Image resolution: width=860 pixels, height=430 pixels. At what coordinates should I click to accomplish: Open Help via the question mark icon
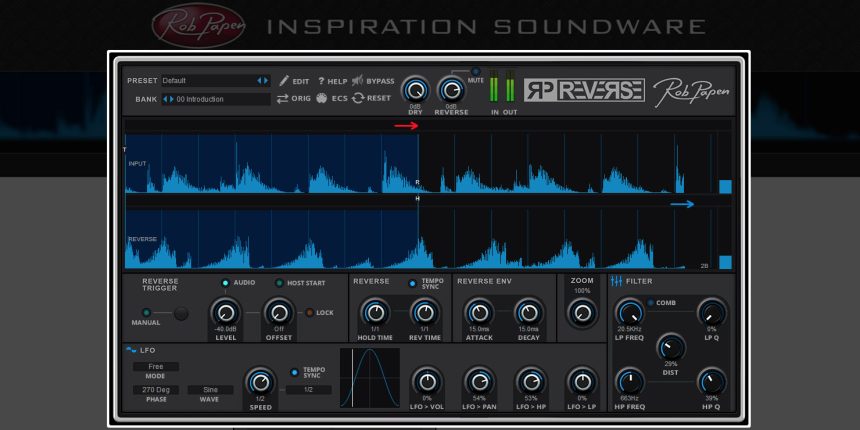(321, 80)
